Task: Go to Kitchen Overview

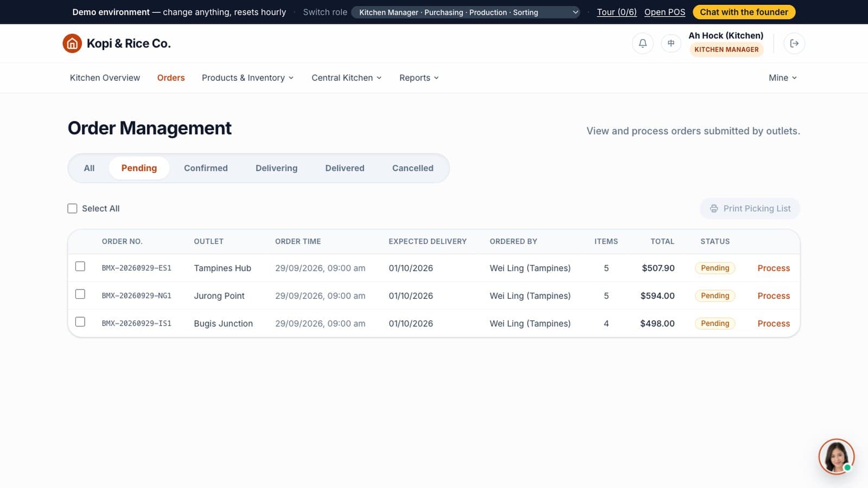Action: coord(105,78)
